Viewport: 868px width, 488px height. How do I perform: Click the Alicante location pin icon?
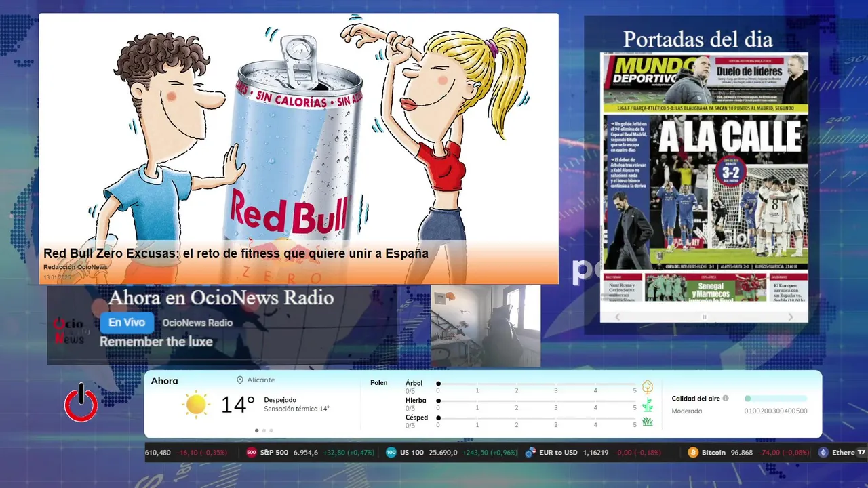(240, 380)
